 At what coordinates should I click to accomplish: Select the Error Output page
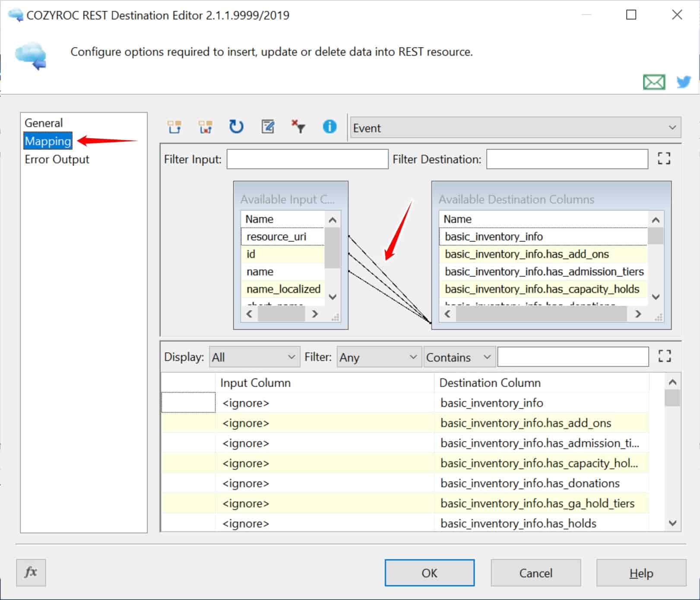(x=57, y=159)
